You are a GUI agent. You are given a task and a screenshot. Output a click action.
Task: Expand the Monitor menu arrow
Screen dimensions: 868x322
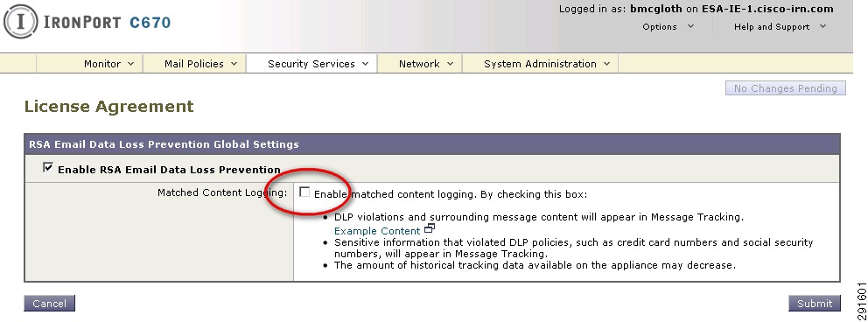(130, 64)
